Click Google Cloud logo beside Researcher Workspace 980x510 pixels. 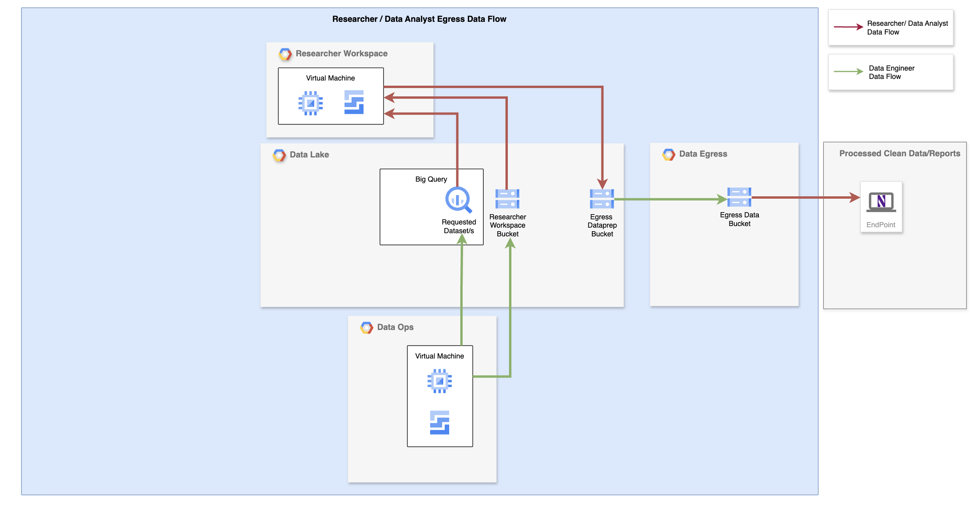(x=285, y=54)
